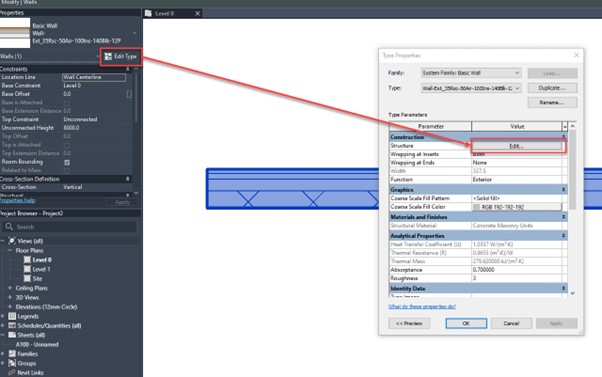The image size is (602, 377).
Task: Toggle the Related to Mass checkbox
Action: (67, 170)
